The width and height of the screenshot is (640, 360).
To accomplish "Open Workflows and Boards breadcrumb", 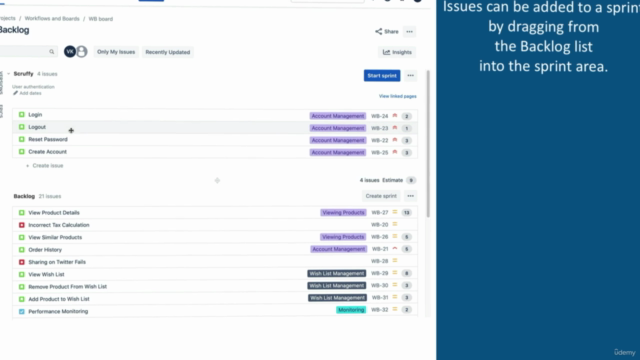I will (x=52, y=19).
